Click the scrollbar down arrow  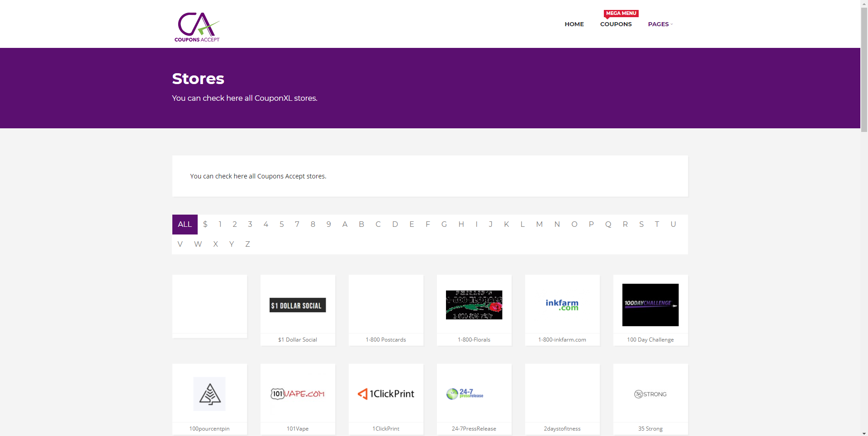(864, 432)
